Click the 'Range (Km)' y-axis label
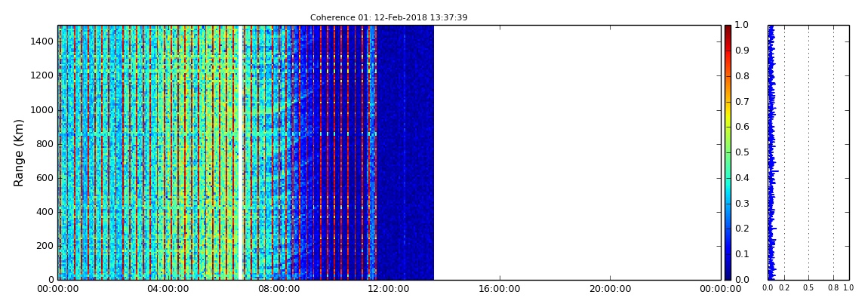 click(19, 152)
